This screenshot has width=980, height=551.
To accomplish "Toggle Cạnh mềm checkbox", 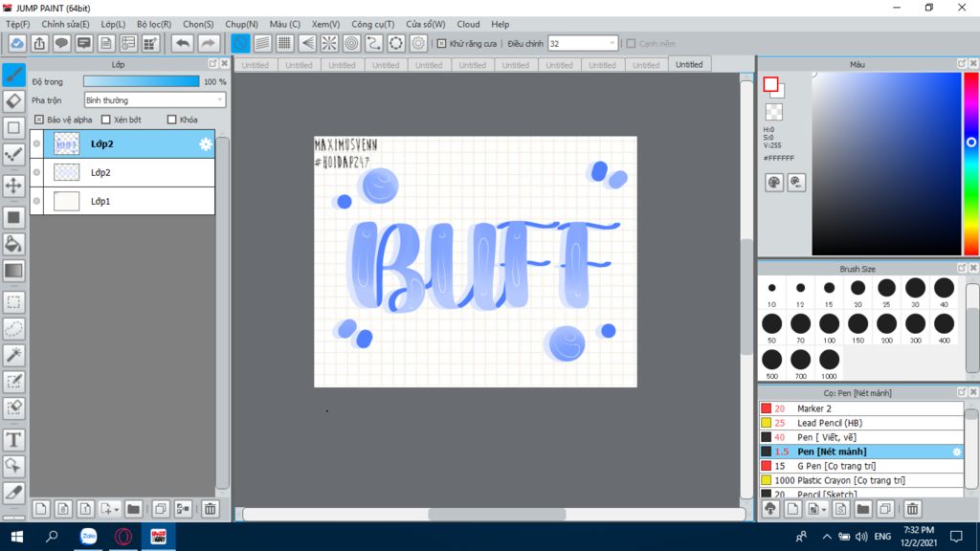I will point(632,44).
